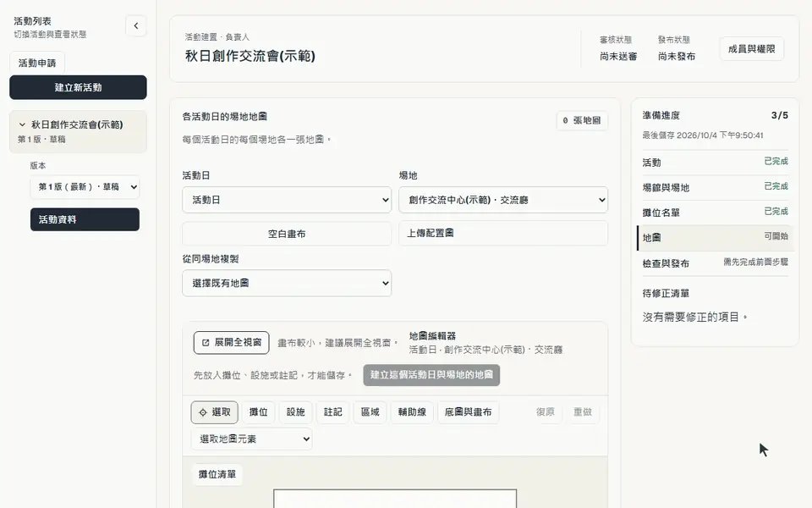Go to the 攤位名單 progress step
The height and width of the screenshot is (508, 812).
(x=715, y=212)
